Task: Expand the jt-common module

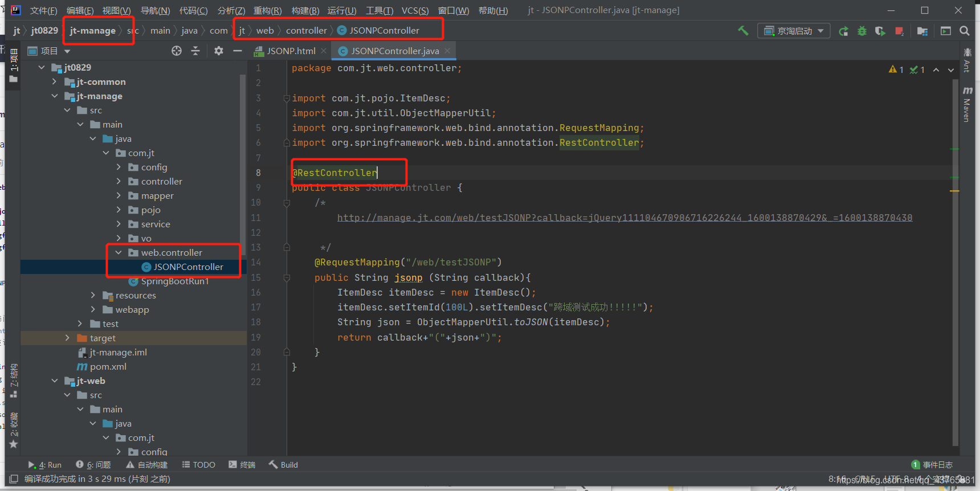Action: [x=55, y=81]
